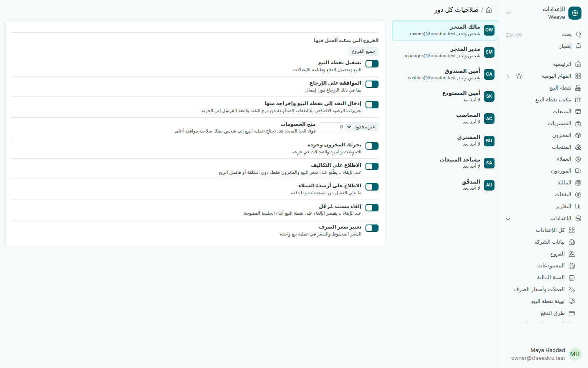
Task: Star the المهام اليومية item
Action: pyautogui.click(x=519, y=76)
